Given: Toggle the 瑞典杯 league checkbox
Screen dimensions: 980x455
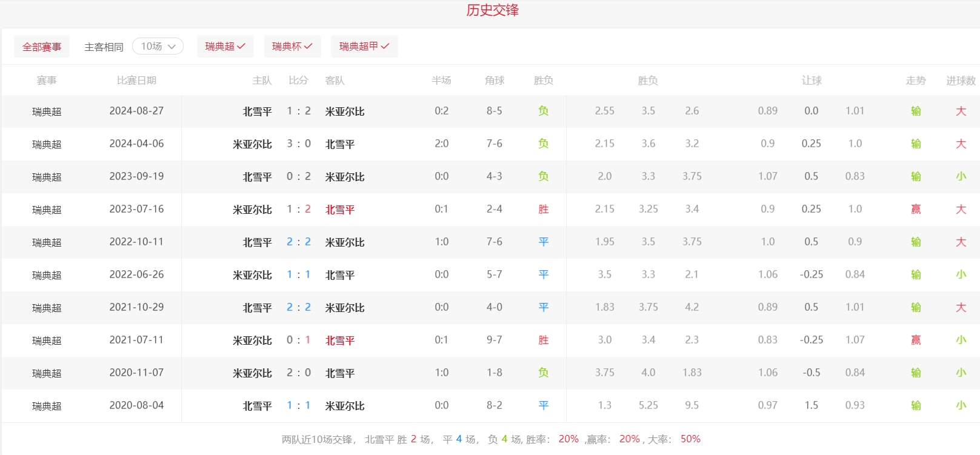Looking at the screenshot, I should pos(292,46).
